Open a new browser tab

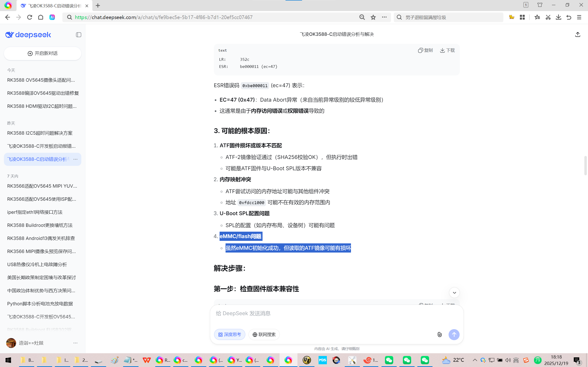pyautogui.click(x=98, y=6)
